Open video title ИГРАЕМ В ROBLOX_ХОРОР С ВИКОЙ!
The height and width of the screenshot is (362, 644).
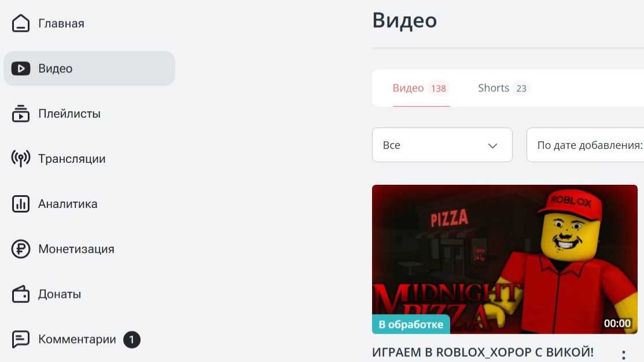tap(483, 352)
